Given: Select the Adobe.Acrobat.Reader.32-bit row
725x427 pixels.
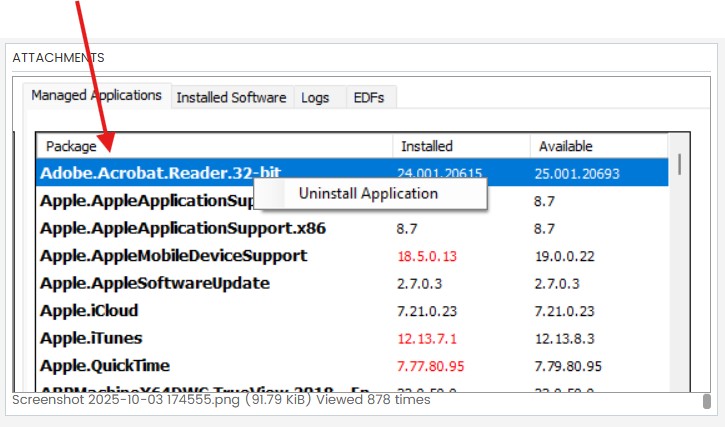Looking at the screenshot, I should pos(160,173).
